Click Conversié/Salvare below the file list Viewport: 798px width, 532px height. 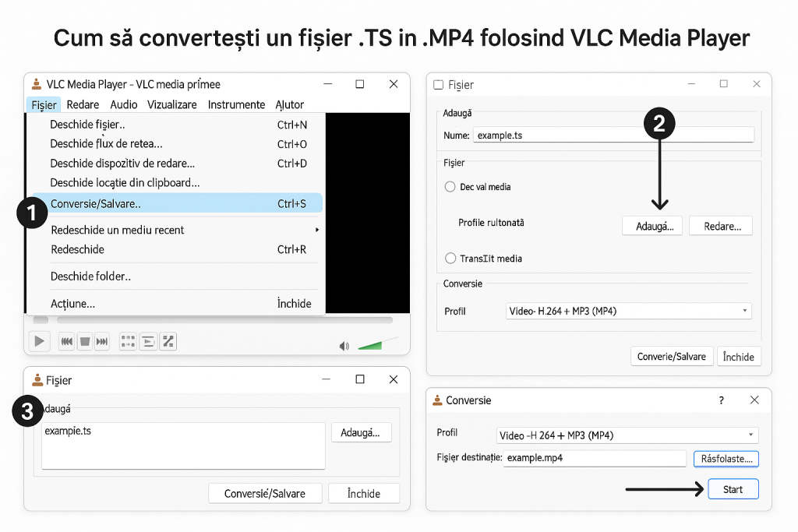coord(265,493)
